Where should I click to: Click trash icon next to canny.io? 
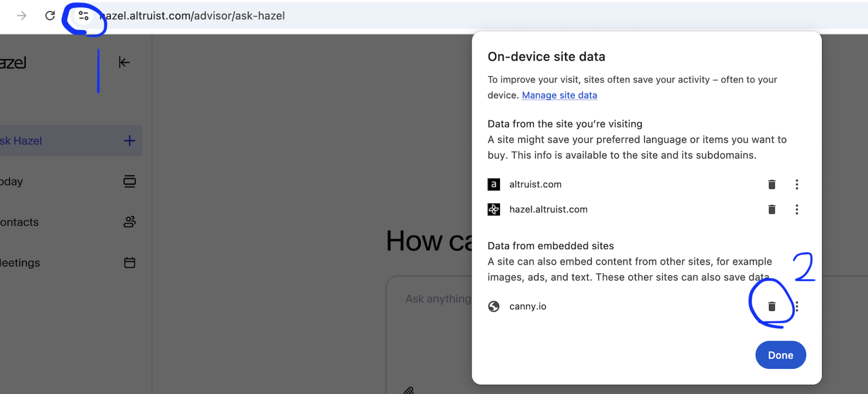click(x=772, y=306)
